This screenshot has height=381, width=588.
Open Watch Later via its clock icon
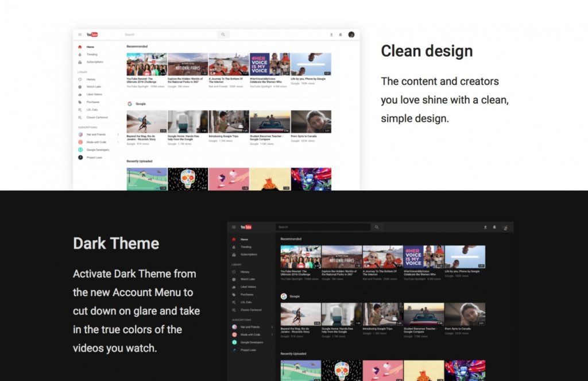[80, 87]
